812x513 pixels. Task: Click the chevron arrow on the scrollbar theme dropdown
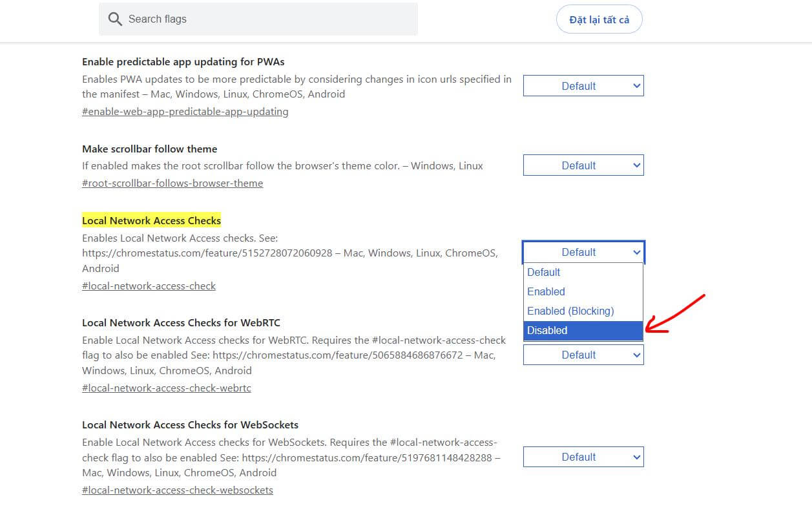(x=636, y=165)
